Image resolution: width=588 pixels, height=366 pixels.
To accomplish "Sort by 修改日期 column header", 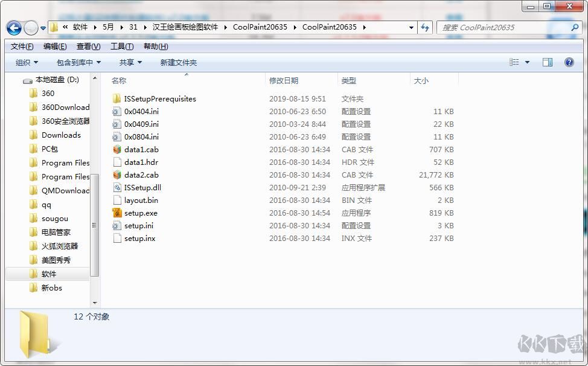I will tap(284, 80).
